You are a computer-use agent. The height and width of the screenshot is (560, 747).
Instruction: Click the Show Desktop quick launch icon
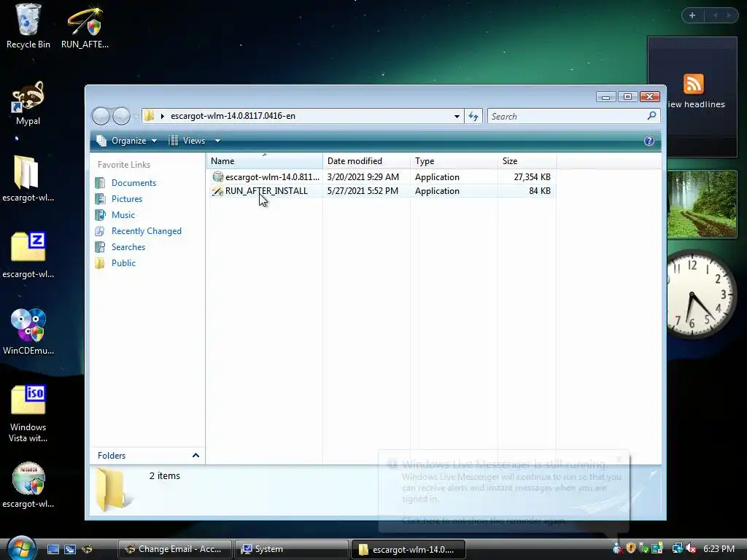click(x=53, y=549)
